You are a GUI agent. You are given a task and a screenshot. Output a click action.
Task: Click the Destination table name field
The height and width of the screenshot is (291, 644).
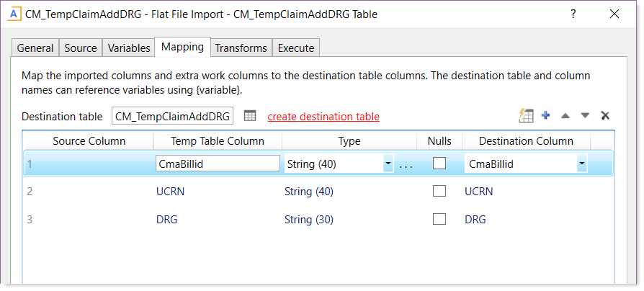pyautogui.click(x=172, y=116)
